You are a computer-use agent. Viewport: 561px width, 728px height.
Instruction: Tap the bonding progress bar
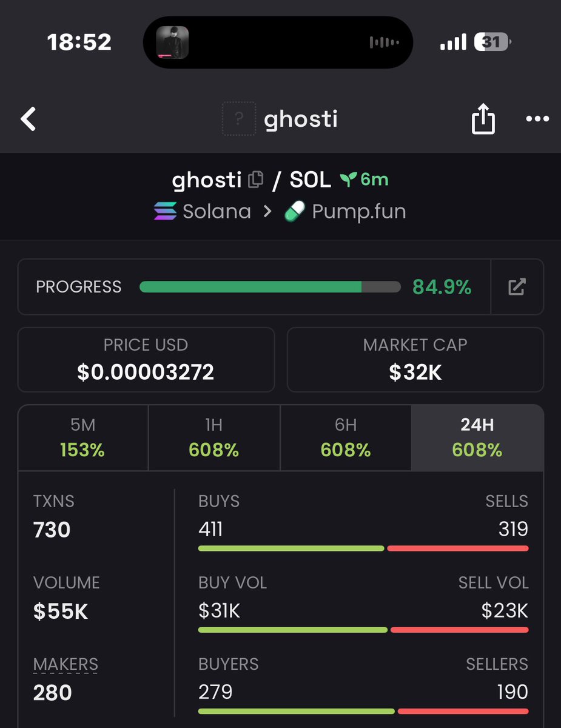(270, 287)
